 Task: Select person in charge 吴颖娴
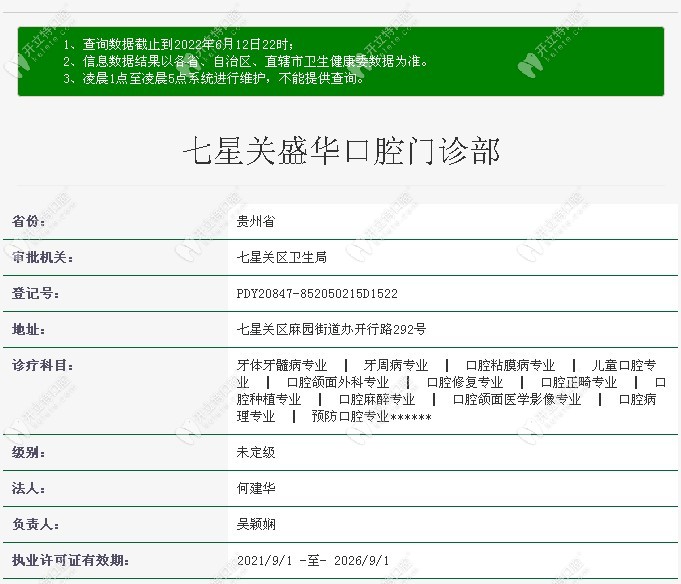[256, 525]
